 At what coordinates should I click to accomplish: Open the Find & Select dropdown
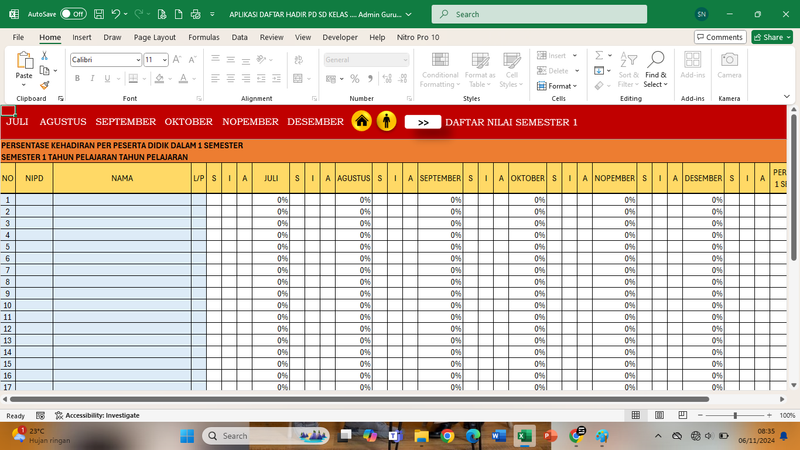pos(656,70)
